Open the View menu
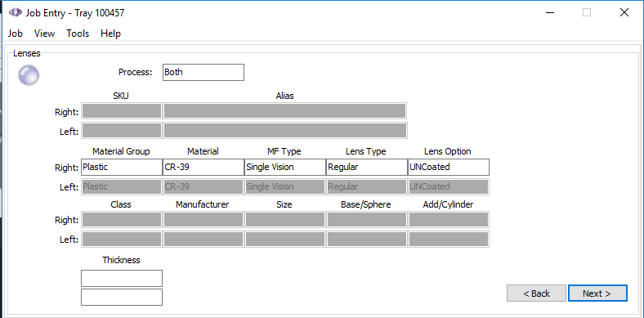The height and width of the screenshot is (318, 644). coord(44,34)
